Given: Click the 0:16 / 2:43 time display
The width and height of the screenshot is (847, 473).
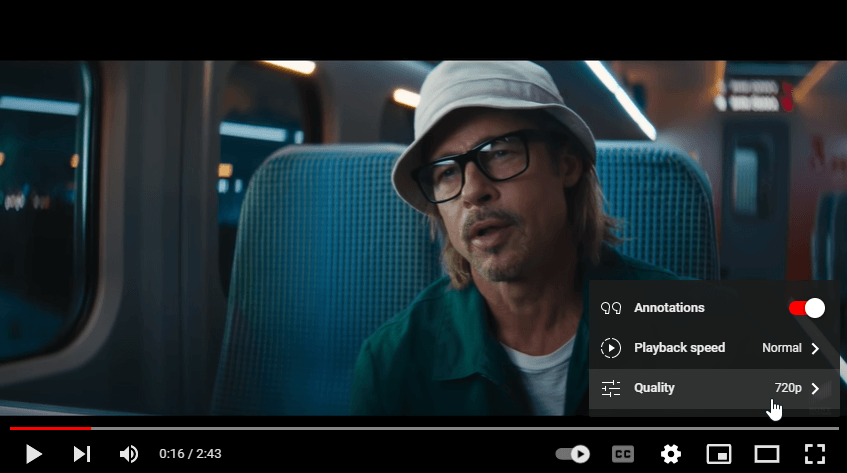Looking at the screenshot, I should (x=190, y=454).
